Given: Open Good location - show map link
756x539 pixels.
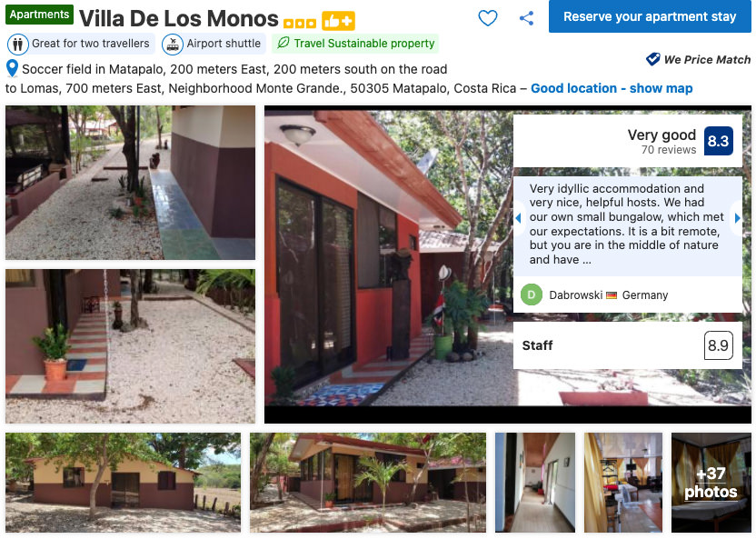Looking at the screenshot, I should (x=612, y=88).
